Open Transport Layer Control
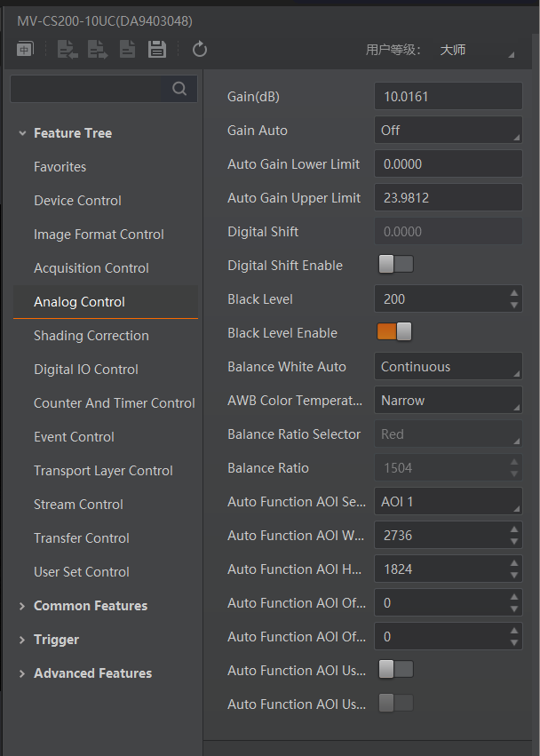 (x=103, y=471)
